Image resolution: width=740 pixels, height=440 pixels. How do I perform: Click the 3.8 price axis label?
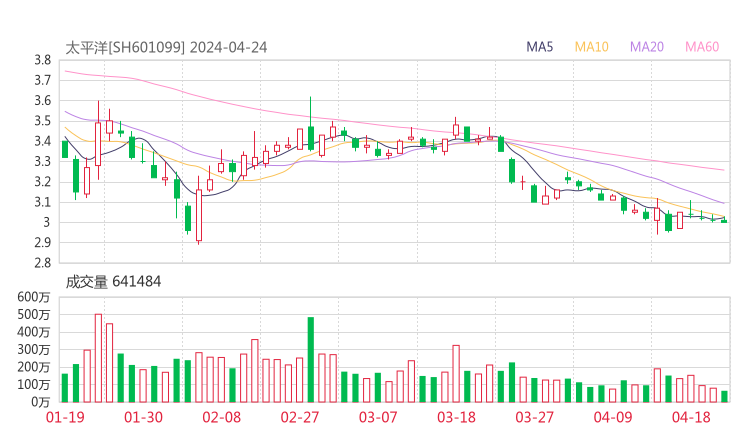(42, 60)
